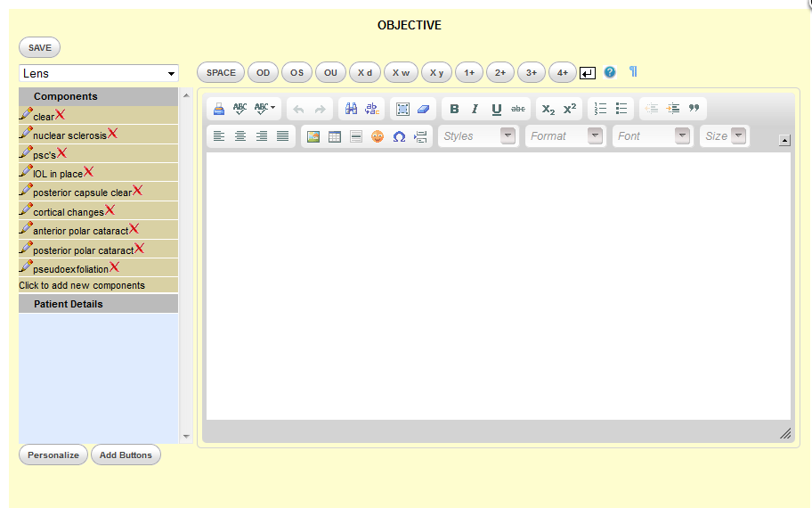This screenshot has width=812, height=508.
Task: Click the Add Buttons button
Action: pyautogui.click(x=126, y=455)
